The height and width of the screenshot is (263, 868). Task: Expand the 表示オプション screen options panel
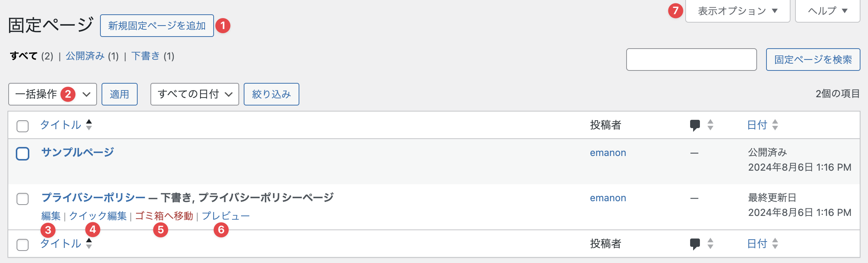737,11
